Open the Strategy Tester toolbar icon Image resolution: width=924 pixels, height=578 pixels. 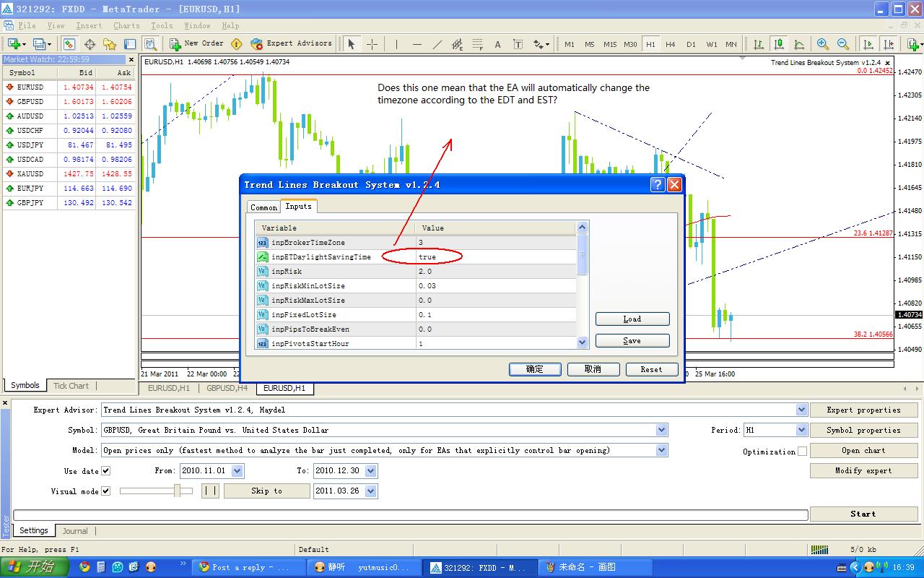[x=150, y=44]
